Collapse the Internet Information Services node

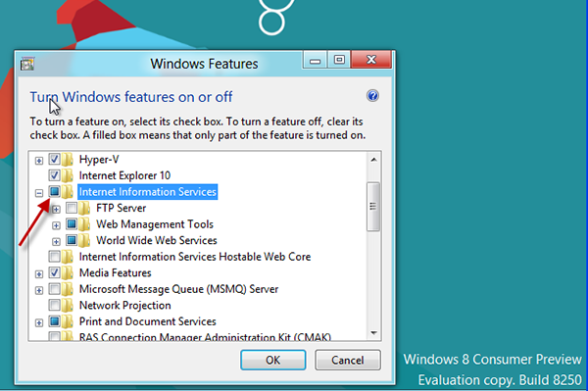click(39, 193)
